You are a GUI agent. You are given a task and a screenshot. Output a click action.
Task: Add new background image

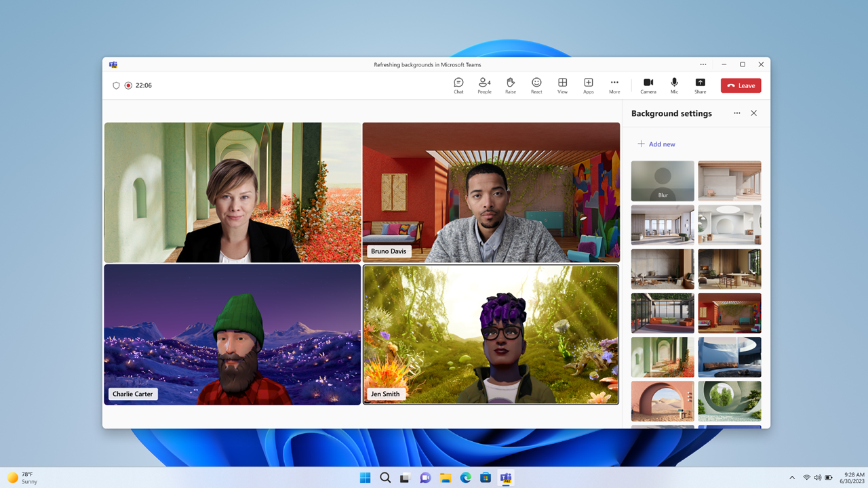click(656, 144)
